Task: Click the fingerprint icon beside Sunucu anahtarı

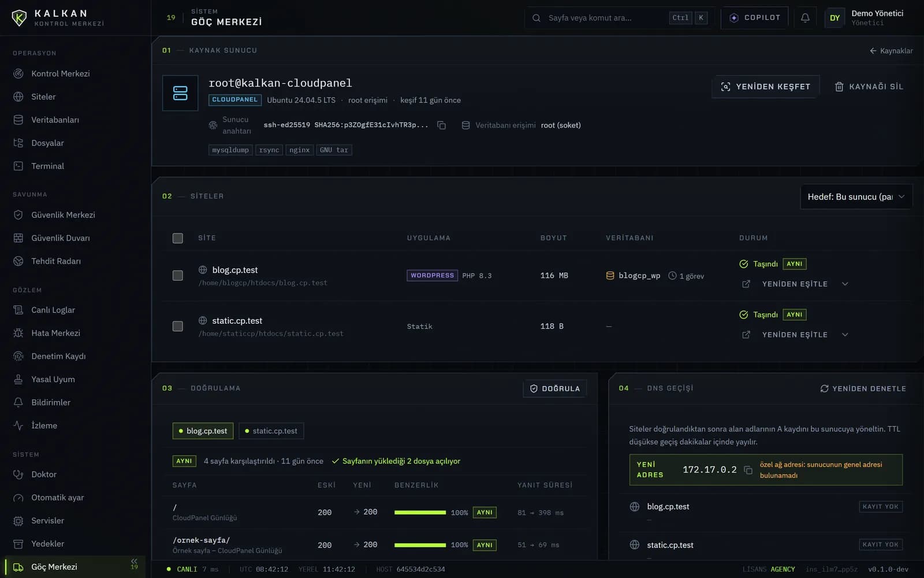Action: [x=213, y=125]
